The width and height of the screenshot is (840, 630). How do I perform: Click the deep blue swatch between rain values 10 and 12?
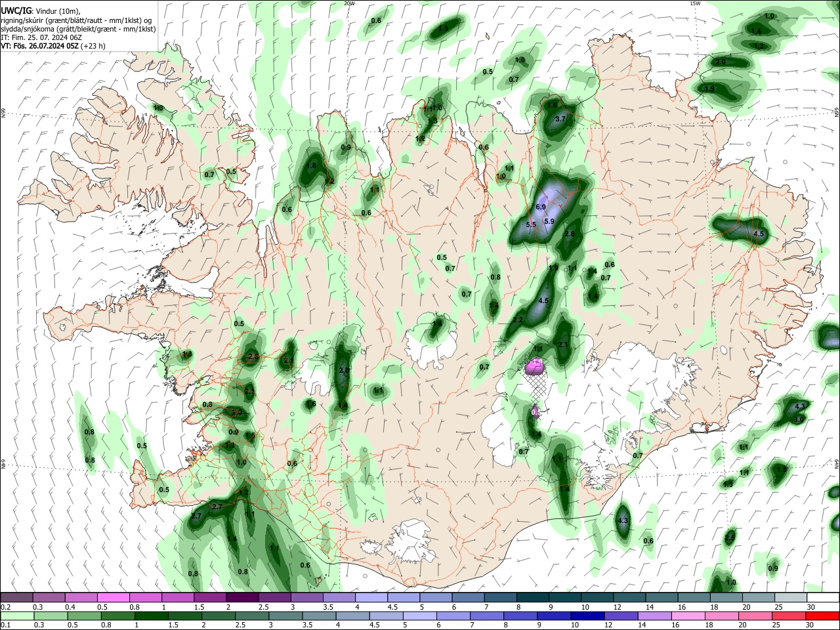tap(586, 616)
